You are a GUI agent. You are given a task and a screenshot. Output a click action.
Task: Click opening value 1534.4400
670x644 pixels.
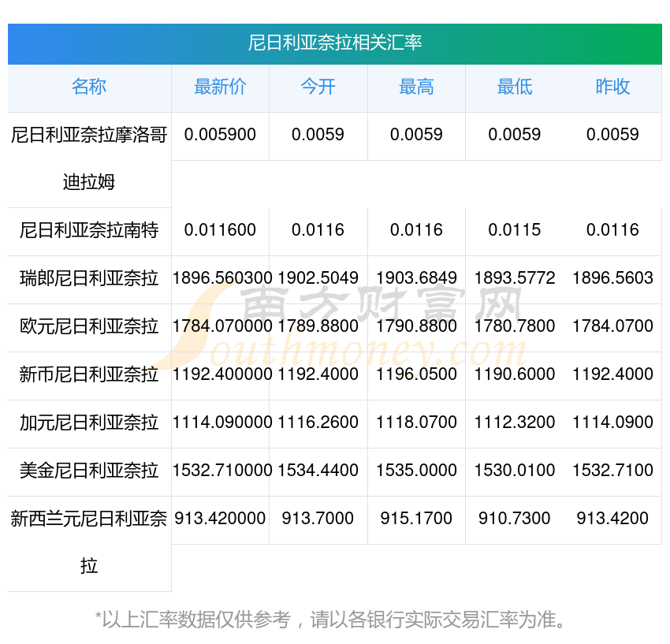(318, 471)
